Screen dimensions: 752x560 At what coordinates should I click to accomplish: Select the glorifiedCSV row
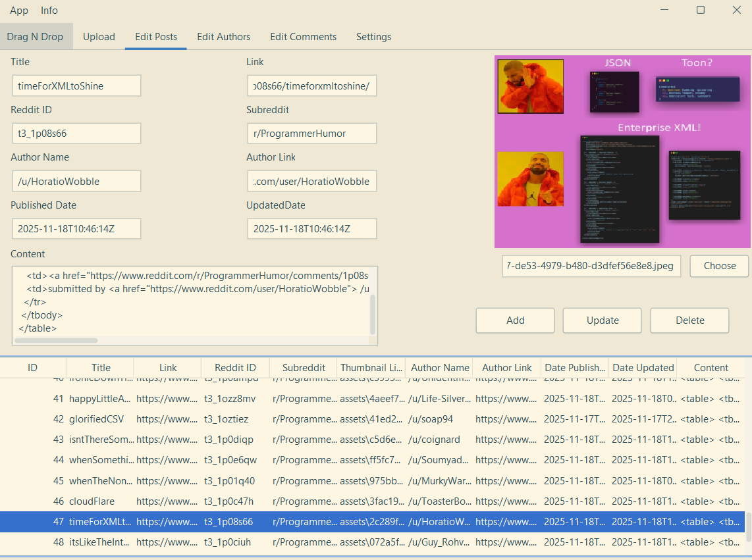(372, 419)
